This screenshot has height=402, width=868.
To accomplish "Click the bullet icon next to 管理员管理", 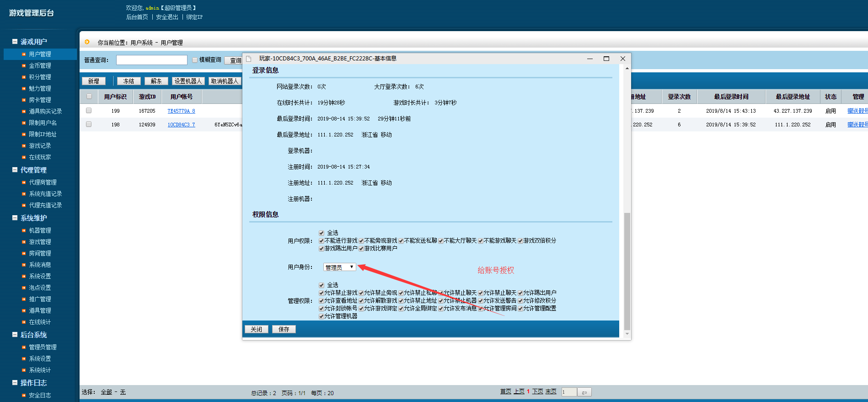I will click(24, 347).
